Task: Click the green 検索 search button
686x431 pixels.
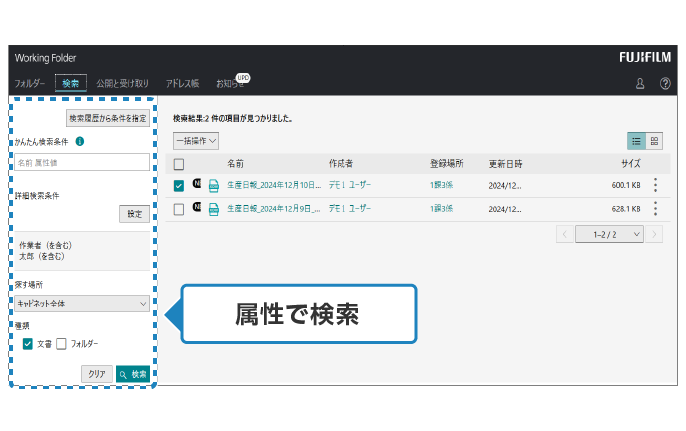Action: (x=133, y=374)
